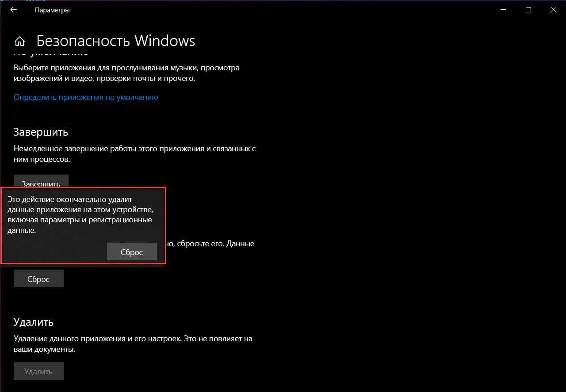Close the Параметры window

pyautogui.click(x=554, y=10)
